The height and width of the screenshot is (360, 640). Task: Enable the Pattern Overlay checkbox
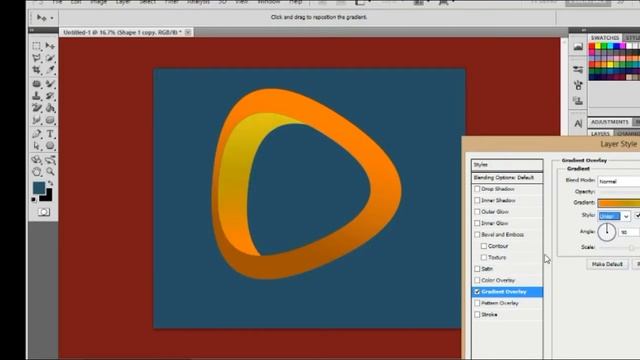tap(477, 303)
